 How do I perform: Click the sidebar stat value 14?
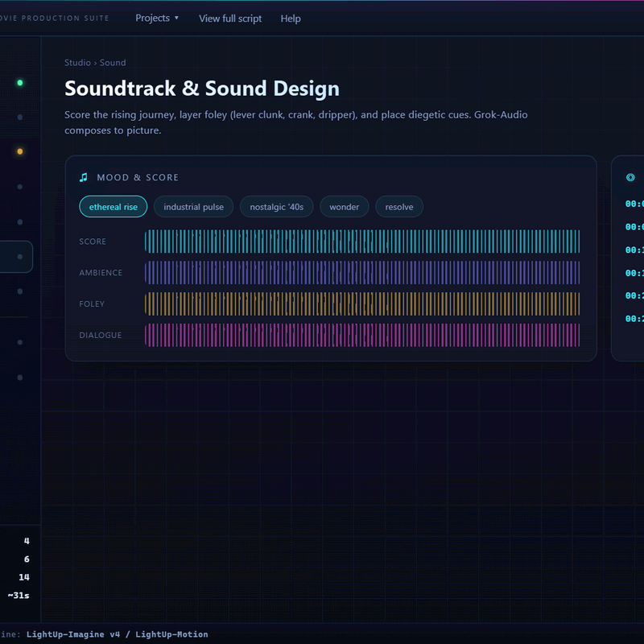tap(24, 577)
